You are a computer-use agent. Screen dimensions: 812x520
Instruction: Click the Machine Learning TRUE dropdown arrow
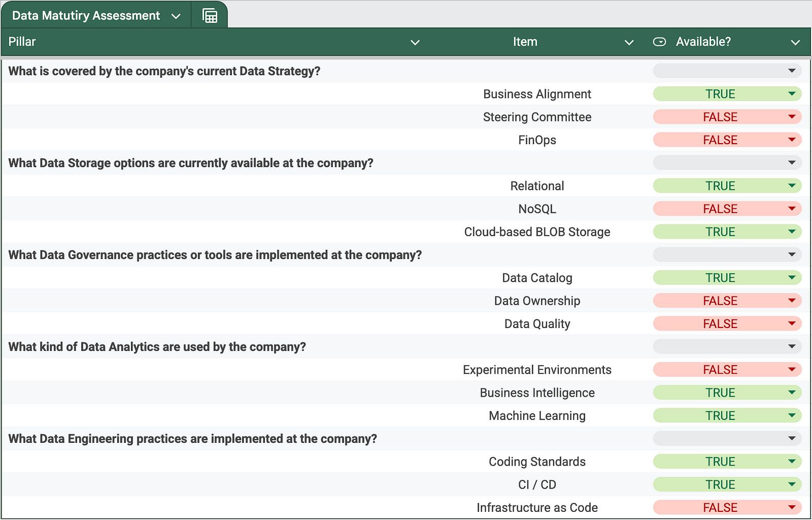(791, 415)
